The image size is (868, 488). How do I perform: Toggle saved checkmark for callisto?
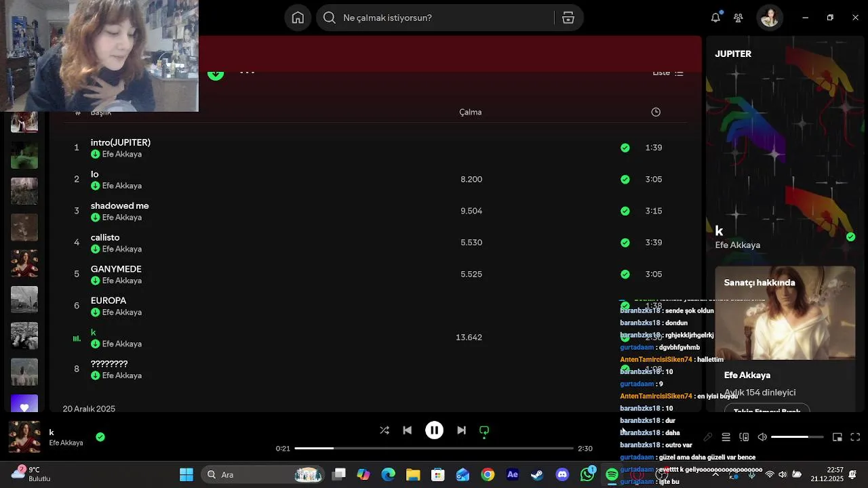click(625, 243)
